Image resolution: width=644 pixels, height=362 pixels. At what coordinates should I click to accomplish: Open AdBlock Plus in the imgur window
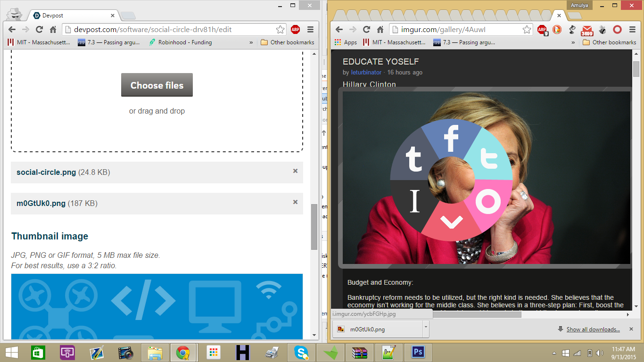tap(542, 30)
